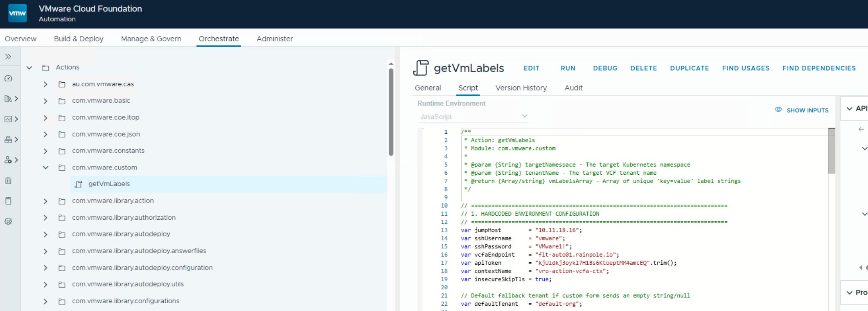Expand the com.vmware.coe.json folder
Screen dimensions: 868x311
[x=45, y=134]
